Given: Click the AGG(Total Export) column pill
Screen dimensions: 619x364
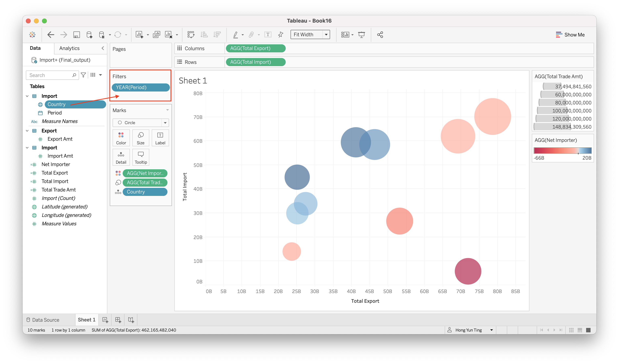Looking at the screenshot, I should point(255,48).
